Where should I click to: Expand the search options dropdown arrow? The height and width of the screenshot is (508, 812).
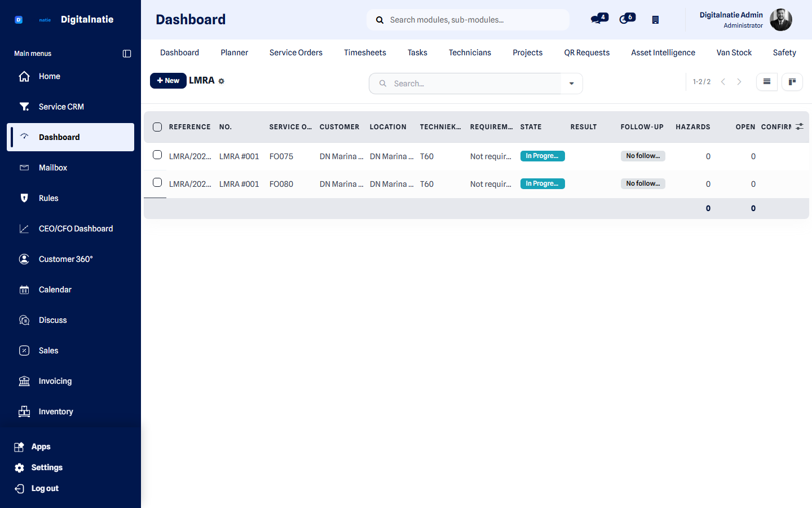[572, 84]
